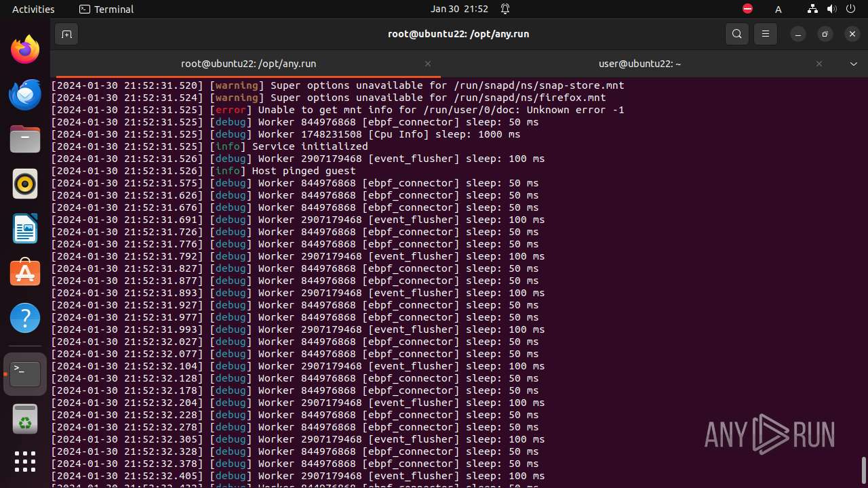Click the volume icon in system tray
Viewport: 868px width, 488px height.
click(831, 9)
